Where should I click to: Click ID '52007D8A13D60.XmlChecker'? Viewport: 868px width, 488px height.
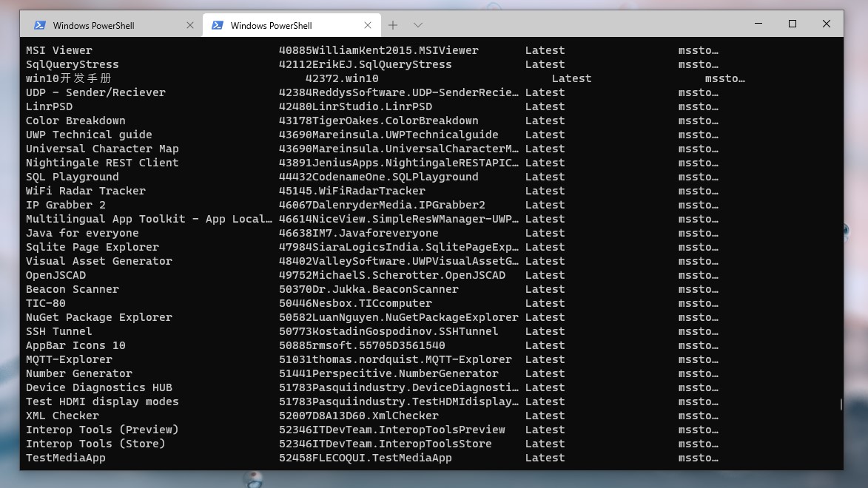point(359,416)
